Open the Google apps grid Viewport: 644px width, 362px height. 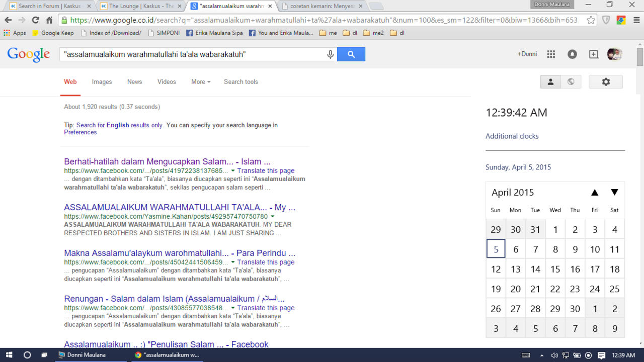pos(551,54)
